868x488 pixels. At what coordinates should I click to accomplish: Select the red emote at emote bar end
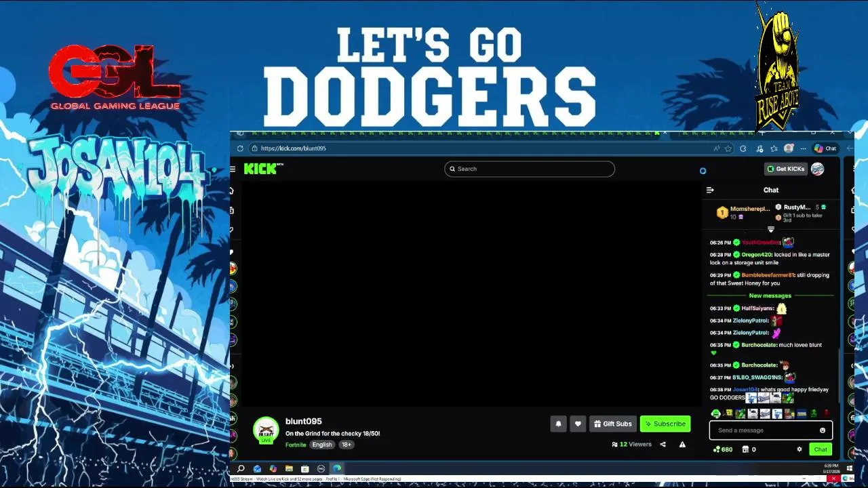826,414
